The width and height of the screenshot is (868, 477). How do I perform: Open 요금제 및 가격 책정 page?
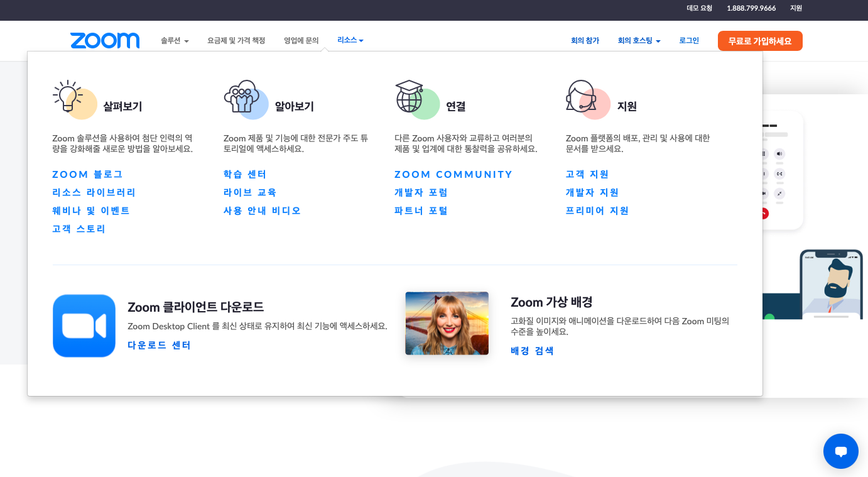tap(236, 41)
